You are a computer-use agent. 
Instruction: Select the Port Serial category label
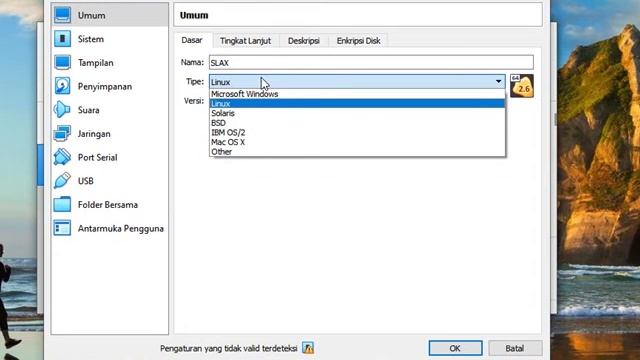point(98,158)
